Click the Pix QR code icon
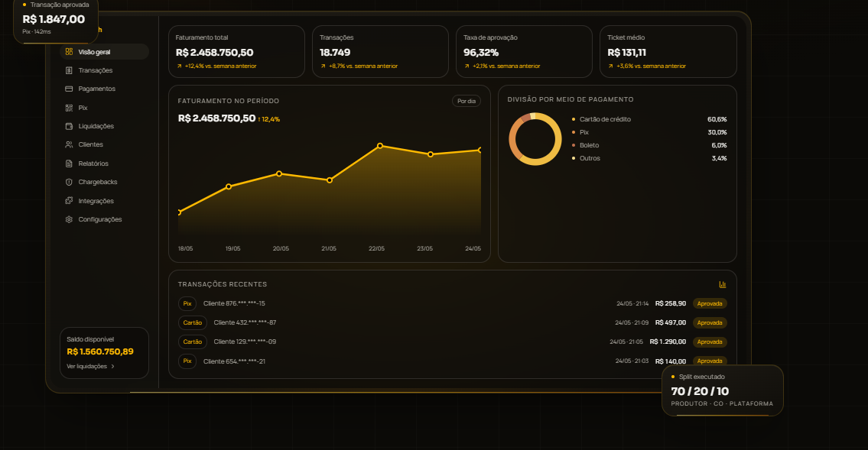The width and height of the screenshot is (868, 450). 69,108
